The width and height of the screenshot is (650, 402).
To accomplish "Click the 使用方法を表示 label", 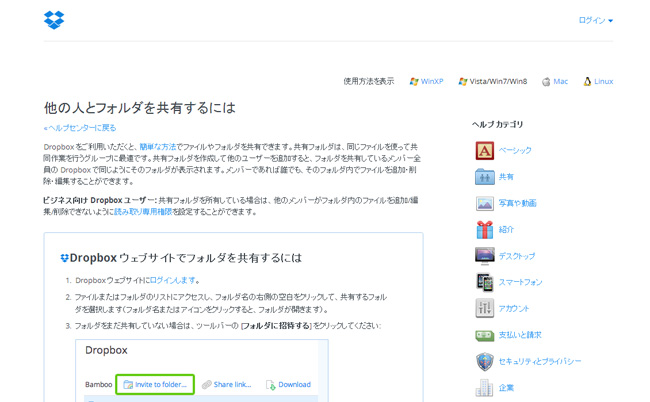I will pos(369,81).
